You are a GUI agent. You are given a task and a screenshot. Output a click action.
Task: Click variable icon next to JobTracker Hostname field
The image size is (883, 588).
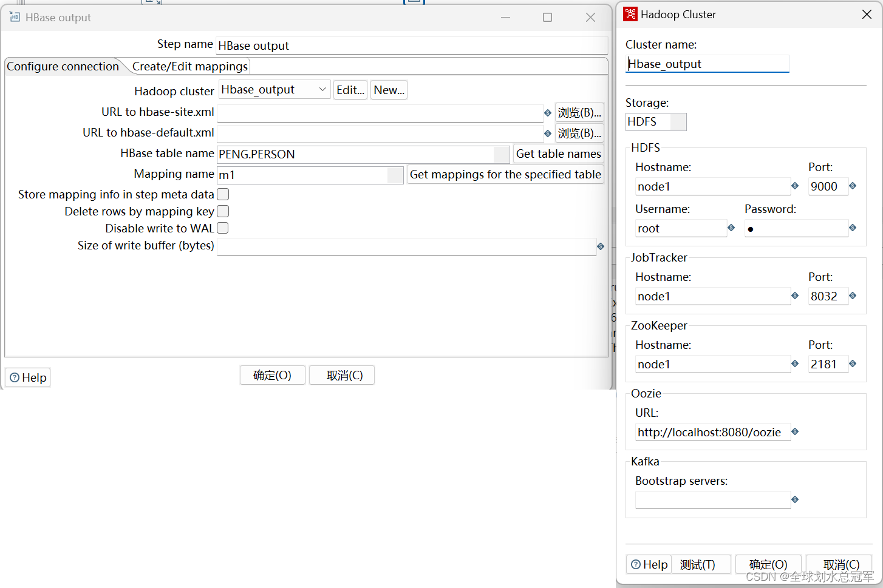coord(794,296)
